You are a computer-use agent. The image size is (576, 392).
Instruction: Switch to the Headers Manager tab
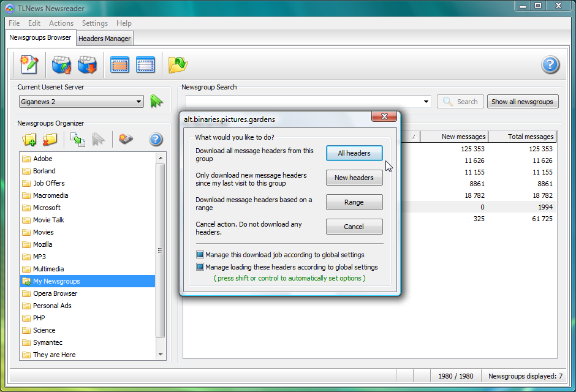point(105,39)
